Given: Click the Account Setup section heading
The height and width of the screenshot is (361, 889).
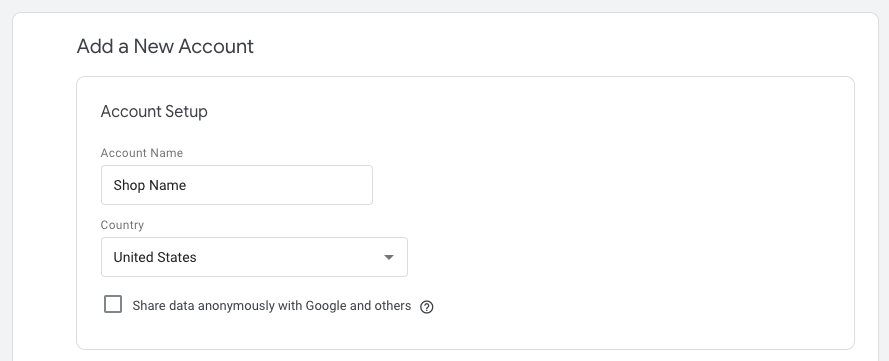Looking at the screenshot, I should [154, 111].
